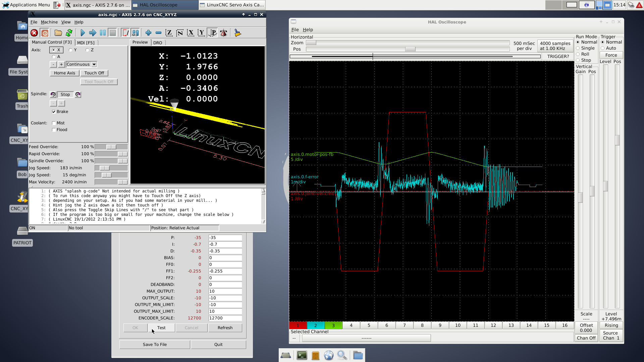Jog the axis in the positive direction
The image size is (644, 362).
[x=61, y=64]
